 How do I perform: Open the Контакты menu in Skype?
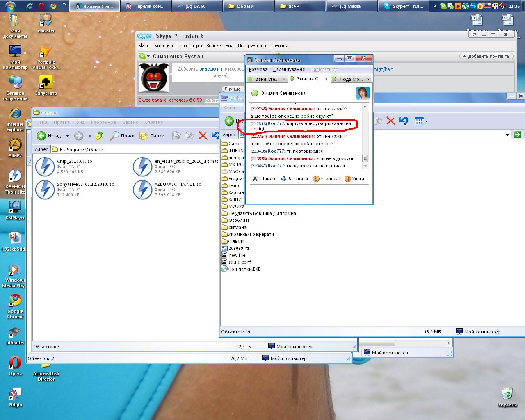pyautogui.click(x=165, y=46)
